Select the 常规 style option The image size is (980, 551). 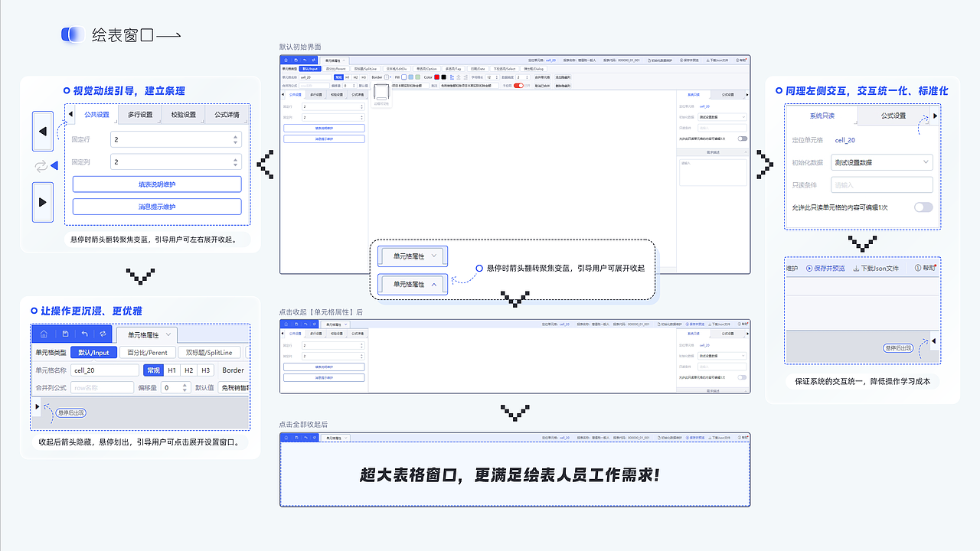pos(153,370)
